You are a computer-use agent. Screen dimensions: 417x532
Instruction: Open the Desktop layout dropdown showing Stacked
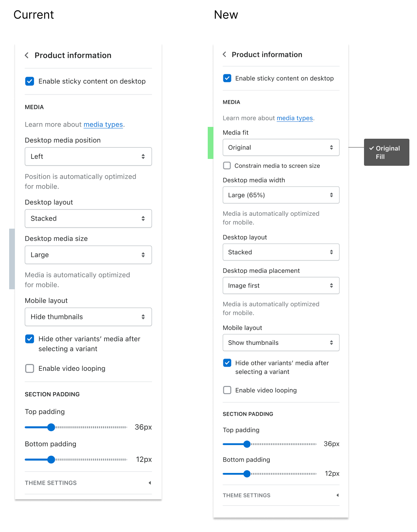click(88, 218)
